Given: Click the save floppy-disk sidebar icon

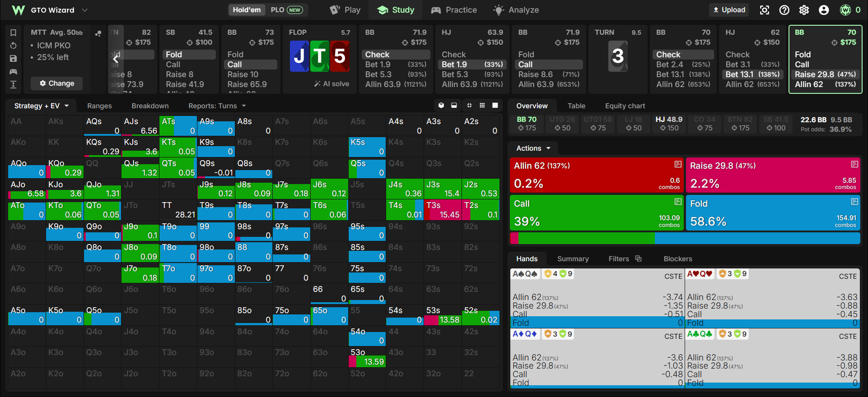Looking at the screenshot, I should pyautogui.click(x=14, y=59).
